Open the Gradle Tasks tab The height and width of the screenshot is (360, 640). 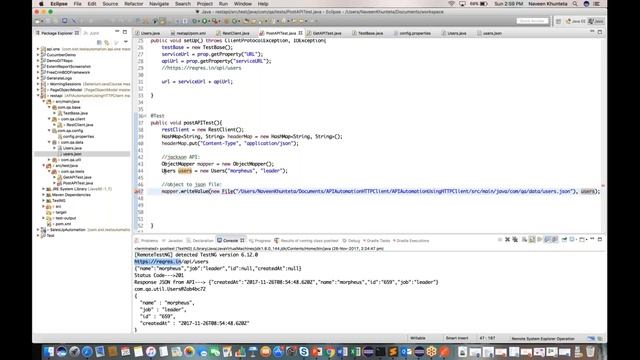[x=376, y=241]
